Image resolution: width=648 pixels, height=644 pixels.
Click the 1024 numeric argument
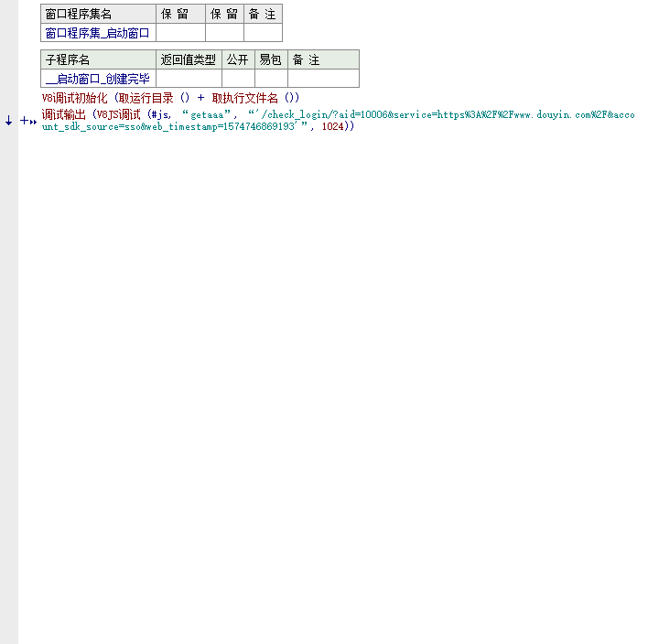point(332,126)
